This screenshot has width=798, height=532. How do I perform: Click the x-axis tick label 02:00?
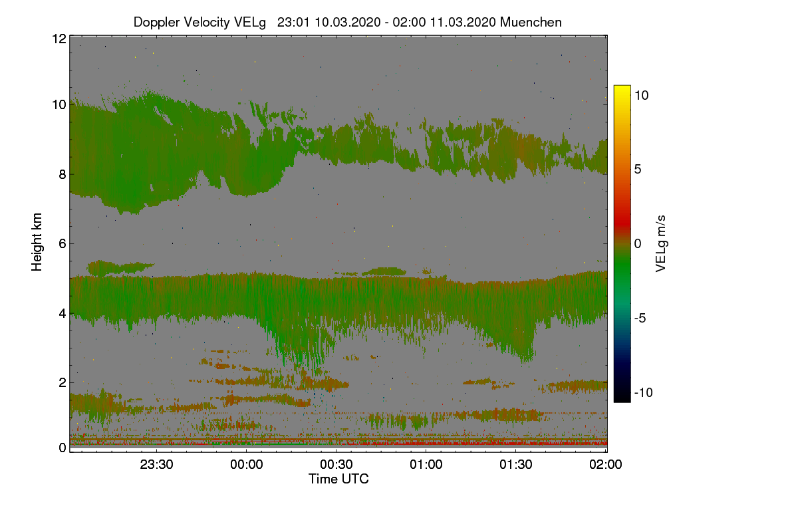(606, 465)
